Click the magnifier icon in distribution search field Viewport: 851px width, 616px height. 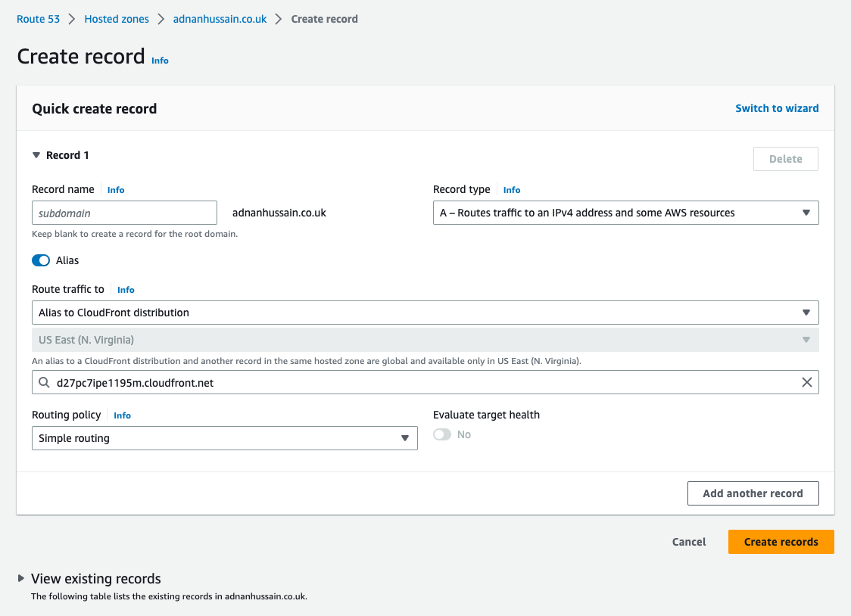pos(43,382)
